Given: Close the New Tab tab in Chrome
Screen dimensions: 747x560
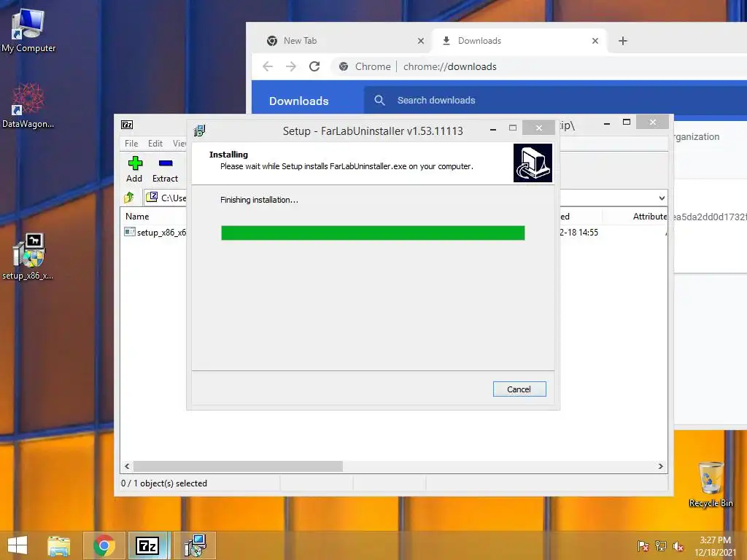Looking at the screenshot, I should click(421, 41).
